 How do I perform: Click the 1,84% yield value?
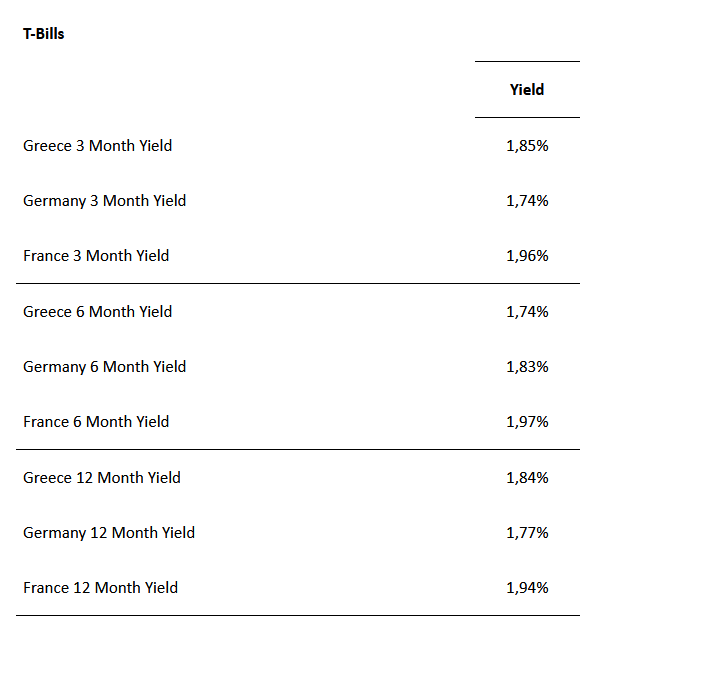click(x=527, y=478)
